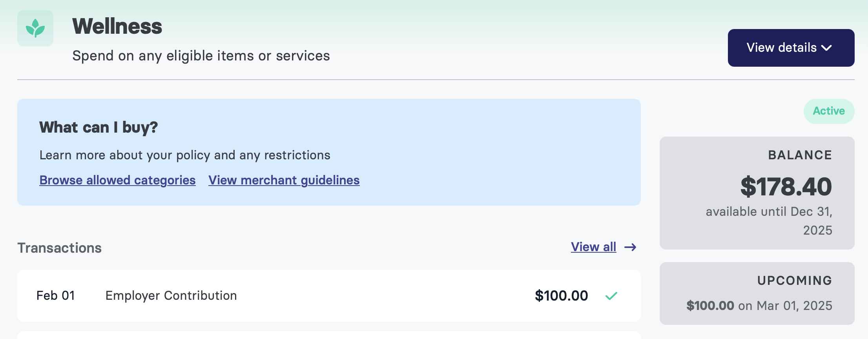Click the green checkmark on Employer Contribution

(x=611, y=296)
